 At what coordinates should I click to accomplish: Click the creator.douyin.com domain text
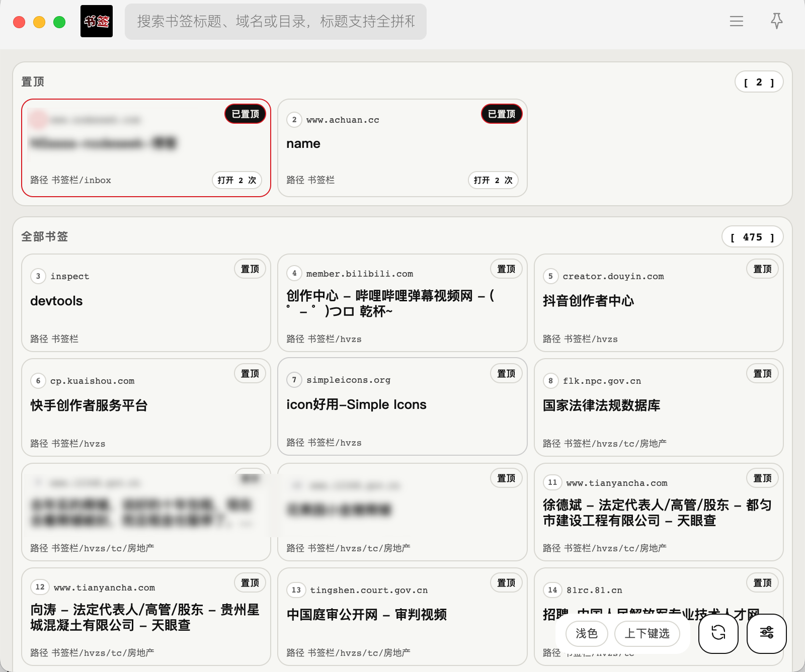pyautogui.click(x=613, y=276)
